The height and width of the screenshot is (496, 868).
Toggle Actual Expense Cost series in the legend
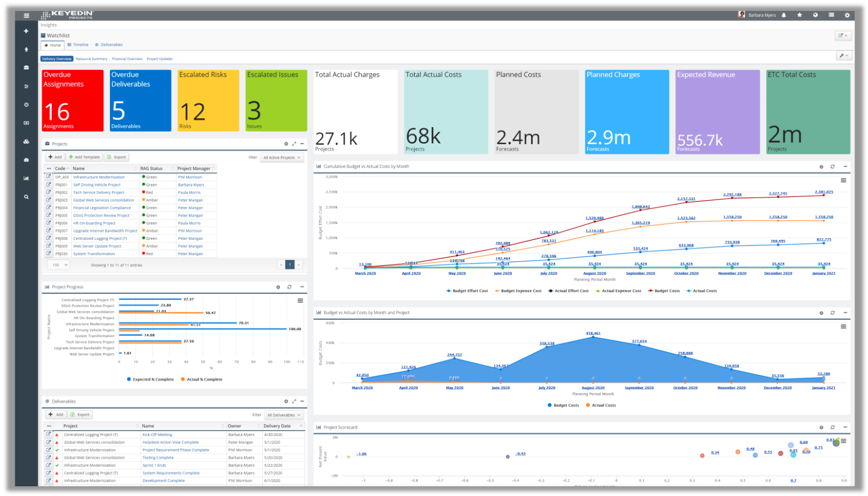tap(618, 291)
